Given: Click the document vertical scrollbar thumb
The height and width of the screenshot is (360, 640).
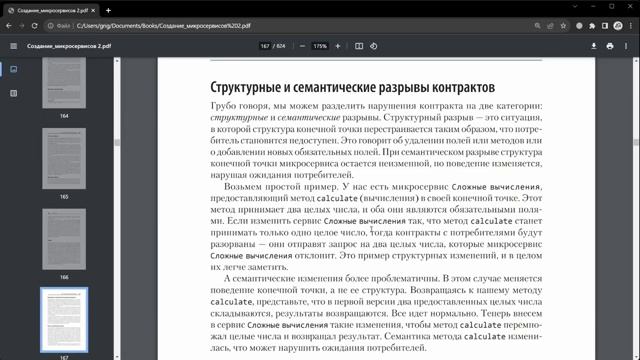Looking at the screenshot, I should [x=636, y=142].
